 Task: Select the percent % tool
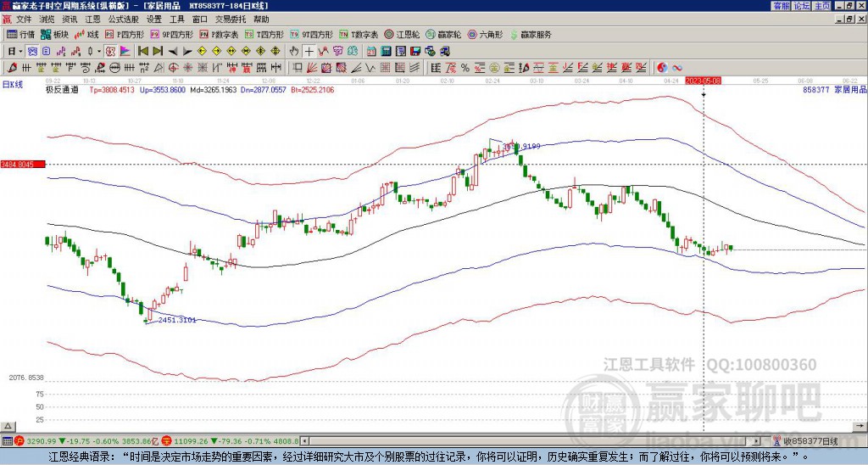click(465, 68)
